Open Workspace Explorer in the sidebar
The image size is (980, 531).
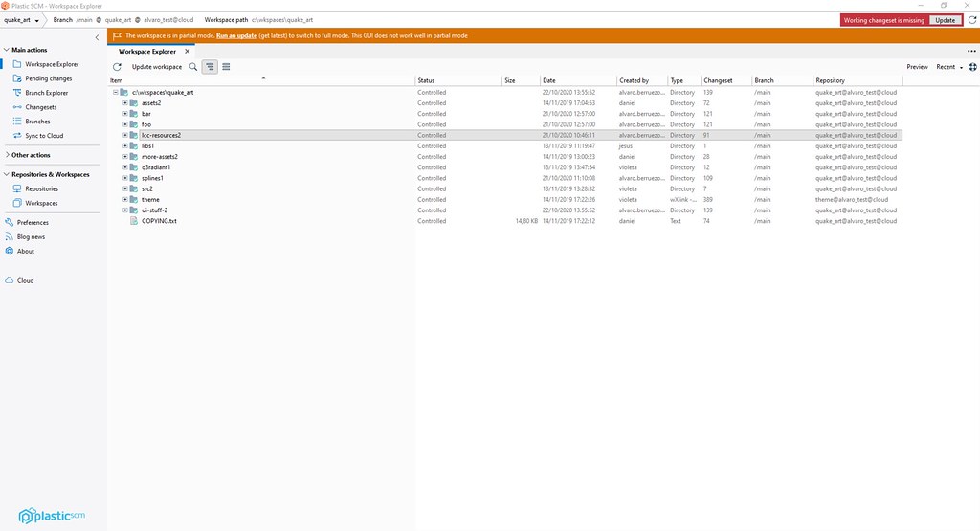pyautogui.click(x=52, y=64)
